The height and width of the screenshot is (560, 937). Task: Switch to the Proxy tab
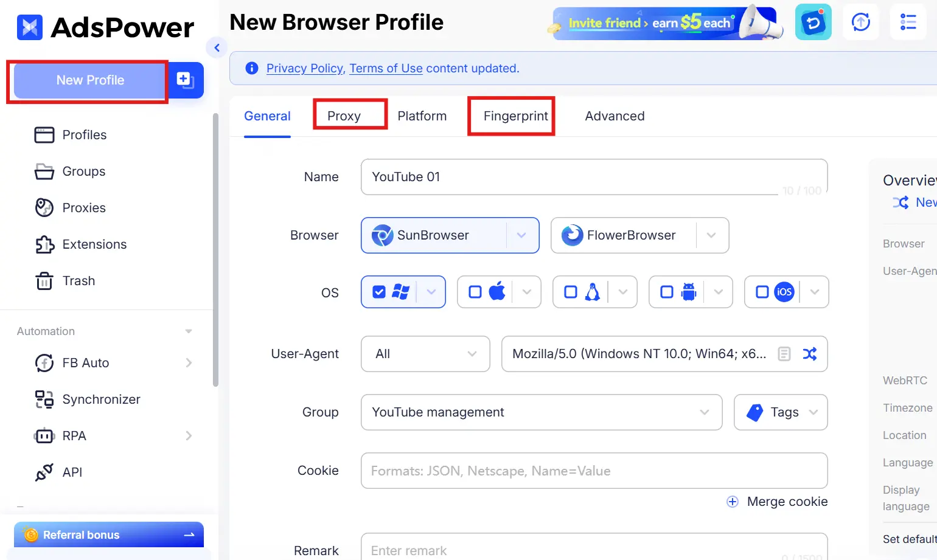(x=344, y=116)
